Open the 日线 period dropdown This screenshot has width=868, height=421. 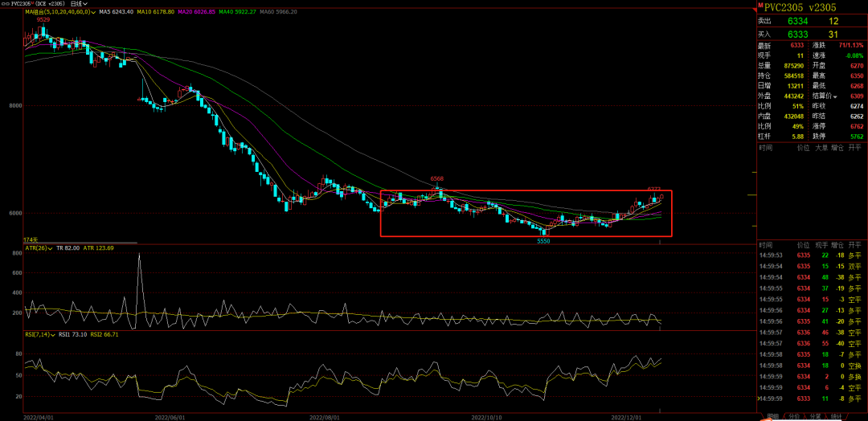click(x=80, y=2)
